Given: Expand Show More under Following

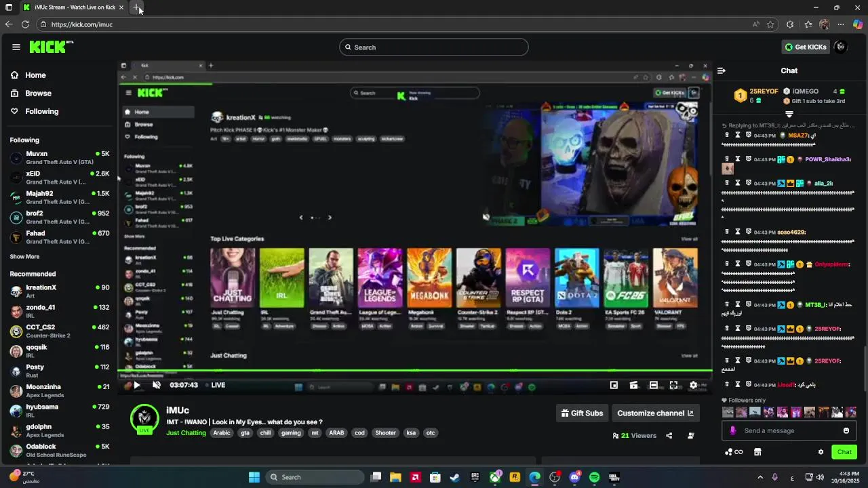Looking at the screenshot, I should (24, 257).
